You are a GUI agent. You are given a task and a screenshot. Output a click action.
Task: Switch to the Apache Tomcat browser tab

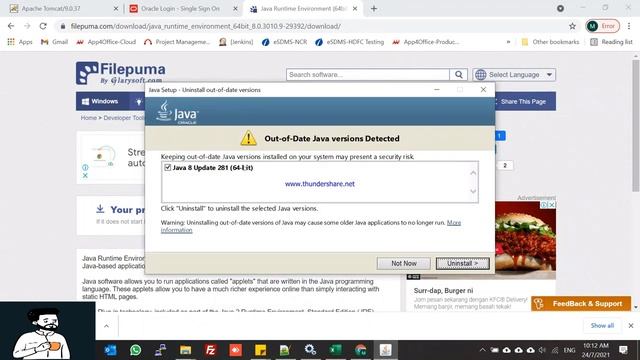pos(64,9)
